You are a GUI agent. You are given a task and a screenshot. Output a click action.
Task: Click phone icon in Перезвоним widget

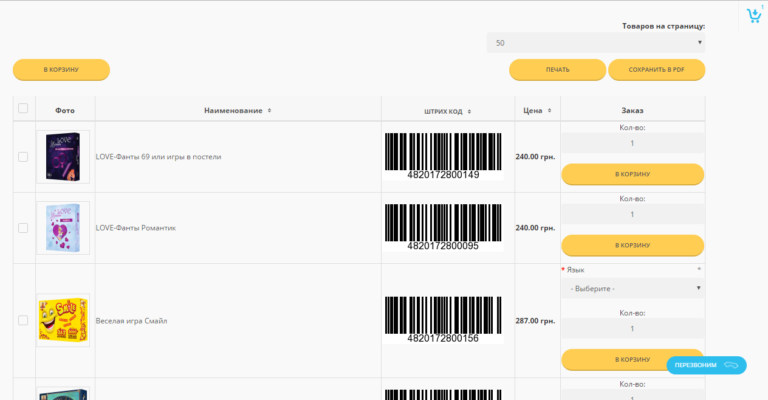[731, 365]
